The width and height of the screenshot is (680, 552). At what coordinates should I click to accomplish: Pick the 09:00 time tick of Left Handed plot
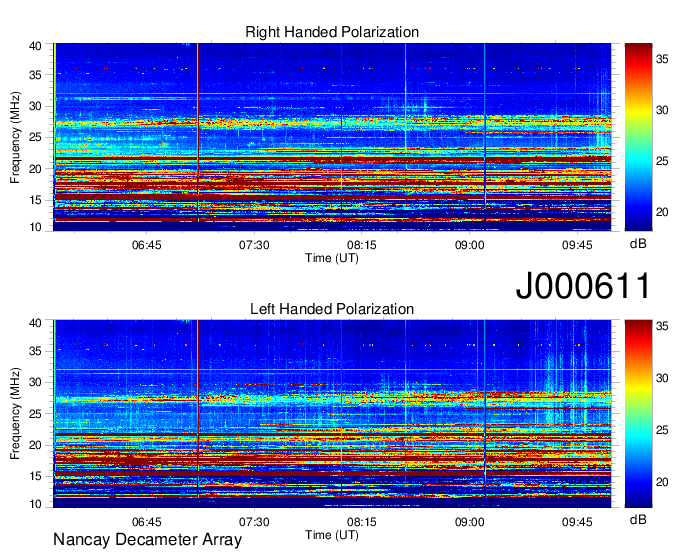pos(470,522)
